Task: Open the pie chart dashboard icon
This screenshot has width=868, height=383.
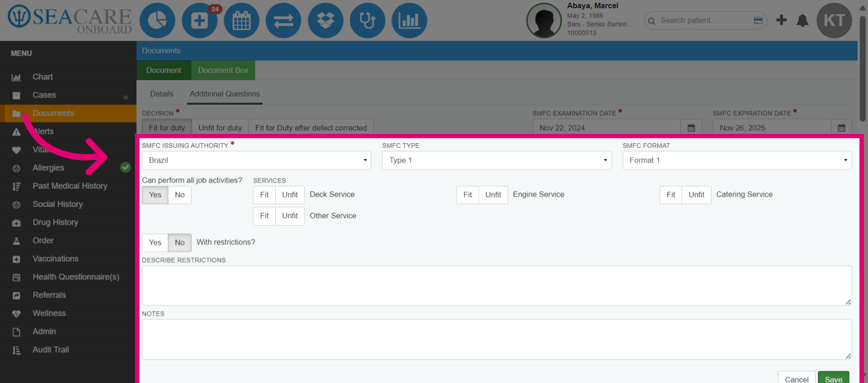Action: pyautogui.click(x=157, y=20)
